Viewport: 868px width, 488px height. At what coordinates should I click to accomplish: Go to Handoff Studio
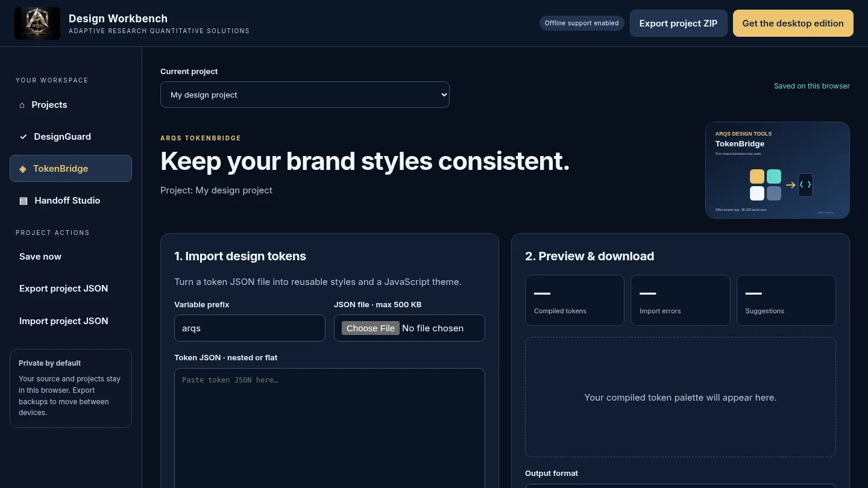tap(71, 201)
